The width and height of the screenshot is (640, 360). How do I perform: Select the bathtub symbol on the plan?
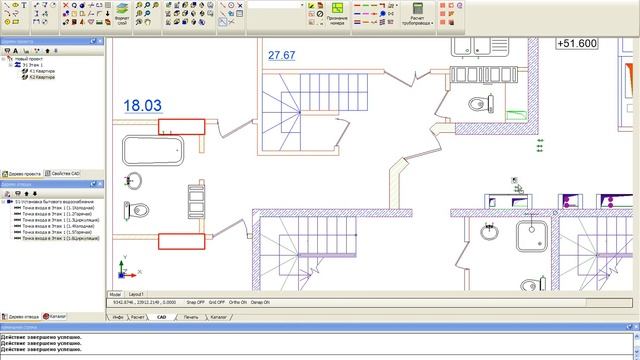(x=153, y=151)
